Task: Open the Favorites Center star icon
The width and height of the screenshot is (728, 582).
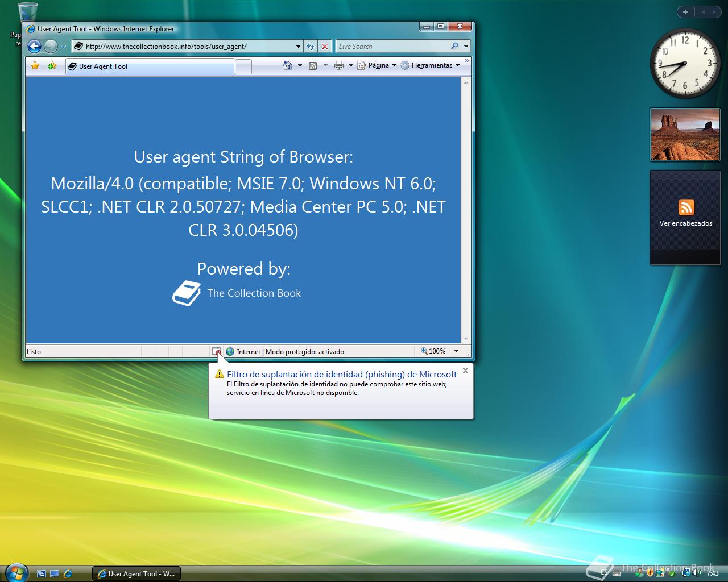Action: point(35,66)
